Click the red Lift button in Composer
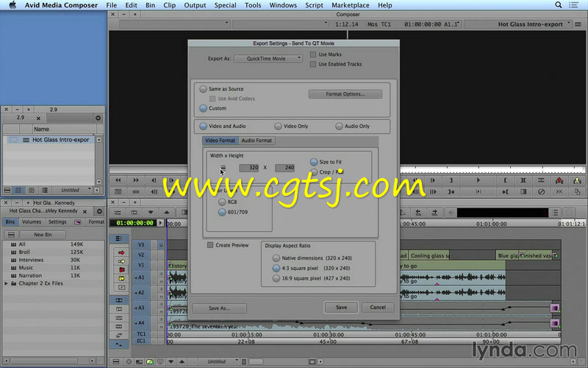 pos(559,180)
